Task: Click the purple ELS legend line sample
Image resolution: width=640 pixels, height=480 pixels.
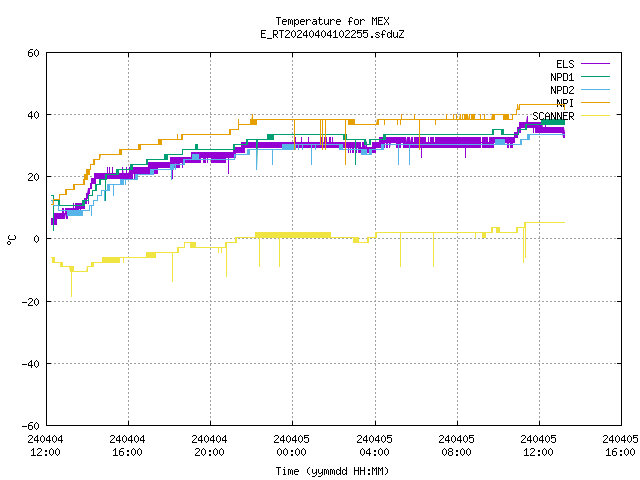Action: [x=596, y=64]
